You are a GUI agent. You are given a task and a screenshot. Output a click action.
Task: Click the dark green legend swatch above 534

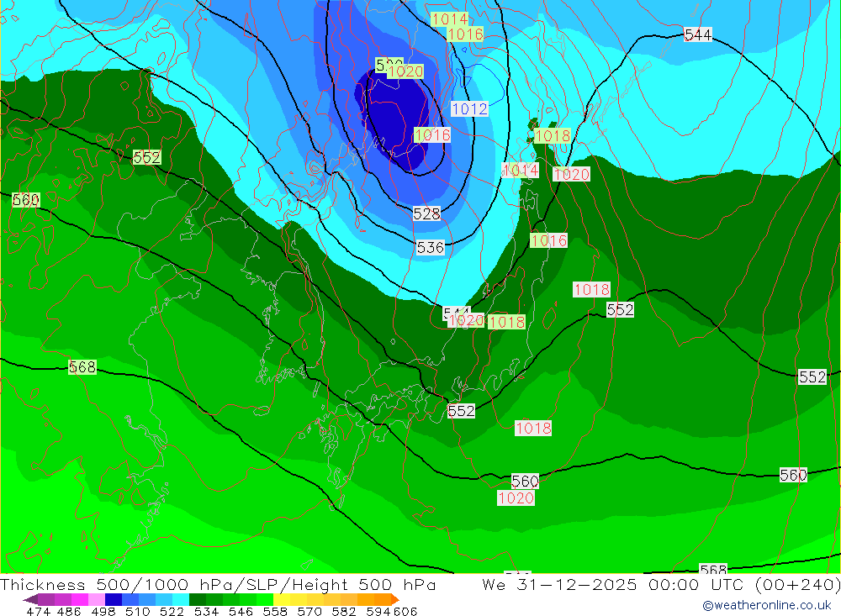198,599
